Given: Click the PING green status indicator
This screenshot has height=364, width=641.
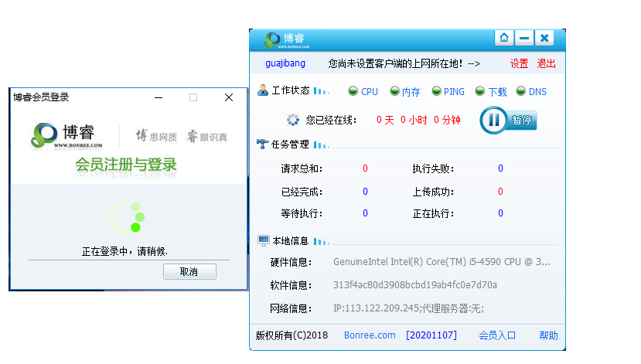Looking at the screenshot, I should (x=437, y=91).
